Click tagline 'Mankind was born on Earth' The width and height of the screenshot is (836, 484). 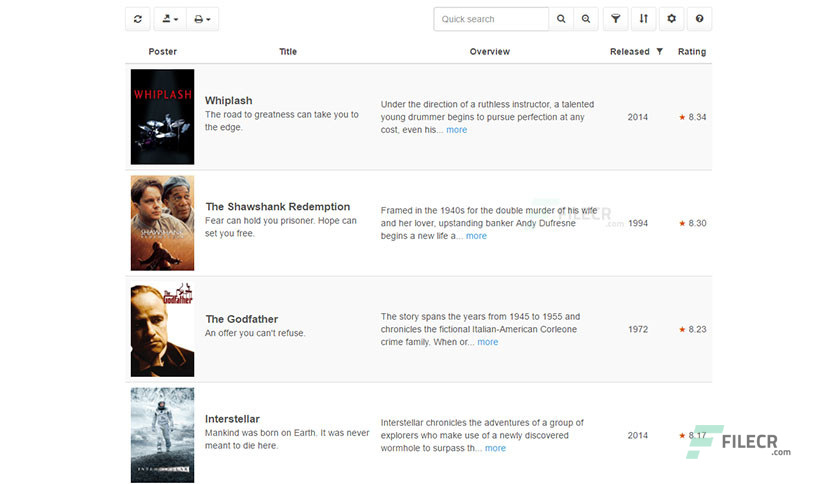287,439
